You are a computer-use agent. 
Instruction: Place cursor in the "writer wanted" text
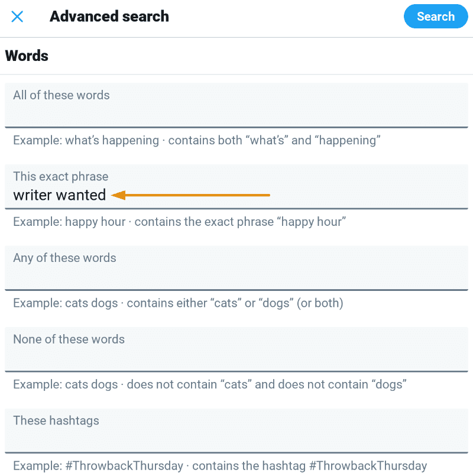click(x=60, y=195)
